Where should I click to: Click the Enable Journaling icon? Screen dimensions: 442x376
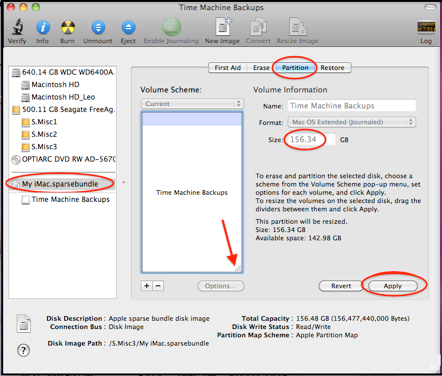[171, 27]
